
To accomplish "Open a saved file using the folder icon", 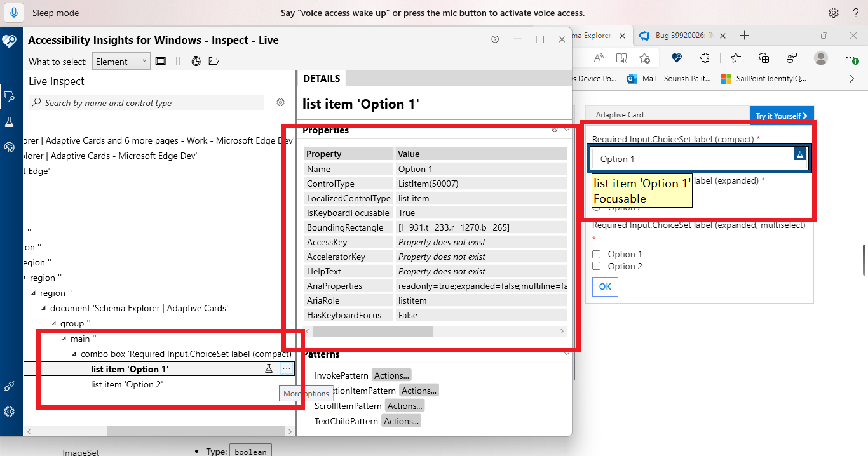I will (213, 61).
